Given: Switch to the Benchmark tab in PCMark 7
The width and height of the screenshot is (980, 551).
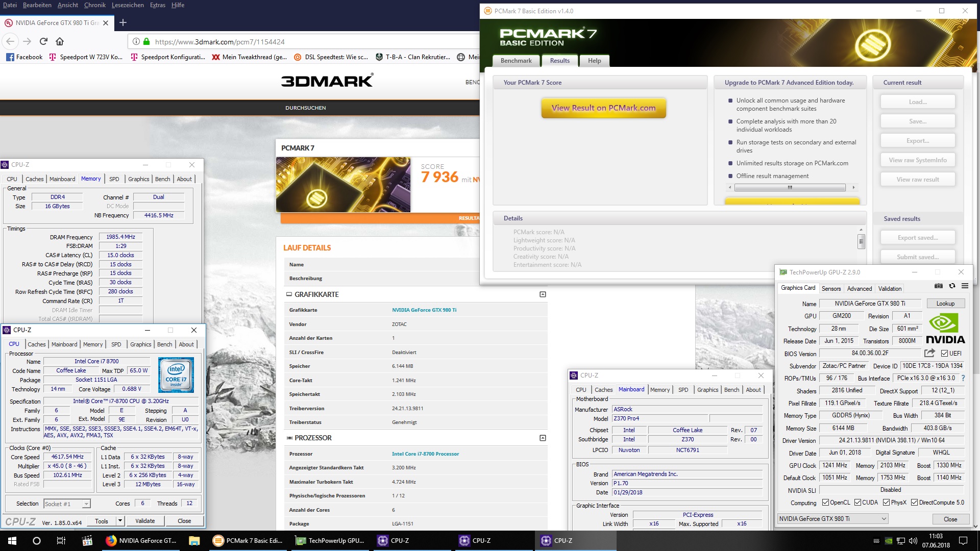Looking at the screenshot, I should pyautogui.click(x=516, y=61).
